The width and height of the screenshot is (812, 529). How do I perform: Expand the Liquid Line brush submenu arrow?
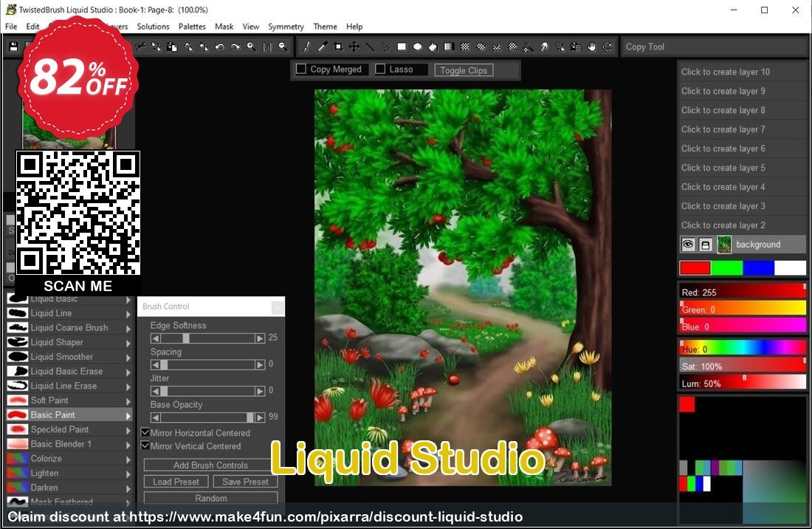(128, 313)
